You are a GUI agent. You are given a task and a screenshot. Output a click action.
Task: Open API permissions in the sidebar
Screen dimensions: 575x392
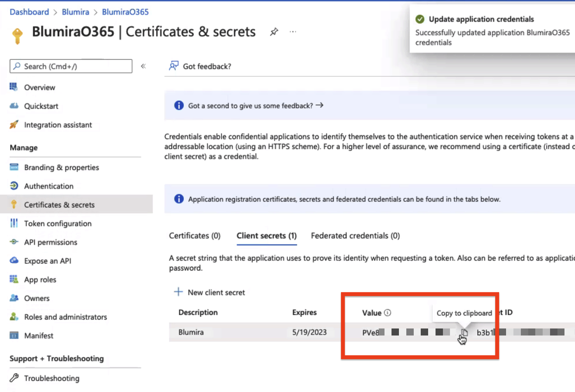51,242
